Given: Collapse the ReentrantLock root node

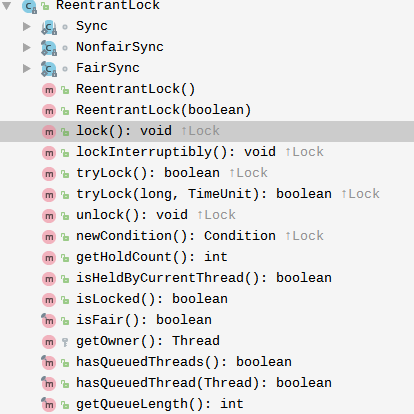Looking at the screenshot, I should click(x=7, y=6).
